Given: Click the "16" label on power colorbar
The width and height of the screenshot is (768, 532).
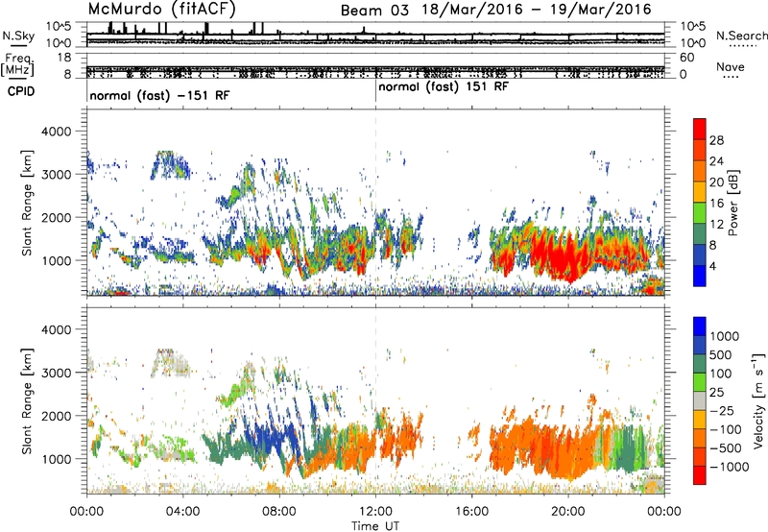Looking at the screenshot, I should point(716,204).
